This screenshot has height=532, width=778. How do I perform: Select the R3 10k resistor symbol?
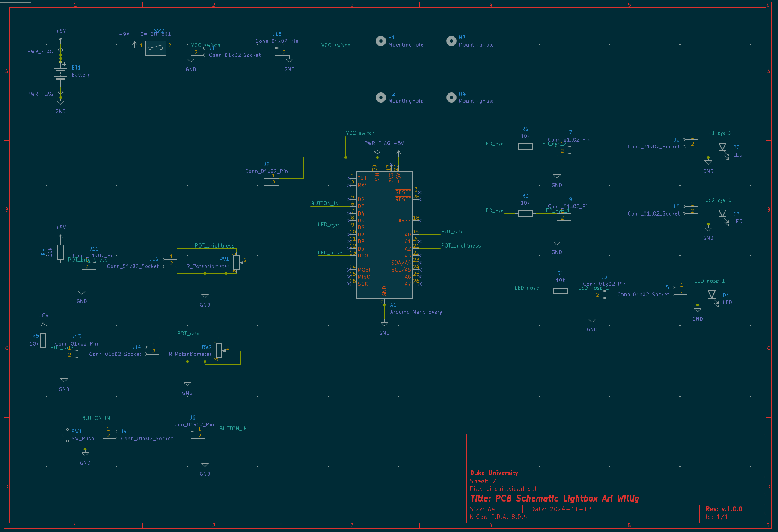pyautogui.click(x=525, y=213)
